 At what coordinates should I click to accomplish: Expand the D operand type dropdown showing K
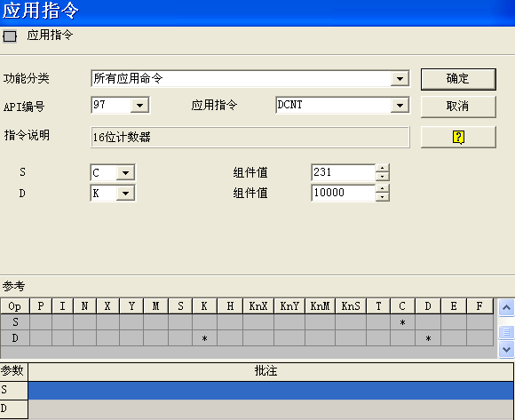(125, 194)
